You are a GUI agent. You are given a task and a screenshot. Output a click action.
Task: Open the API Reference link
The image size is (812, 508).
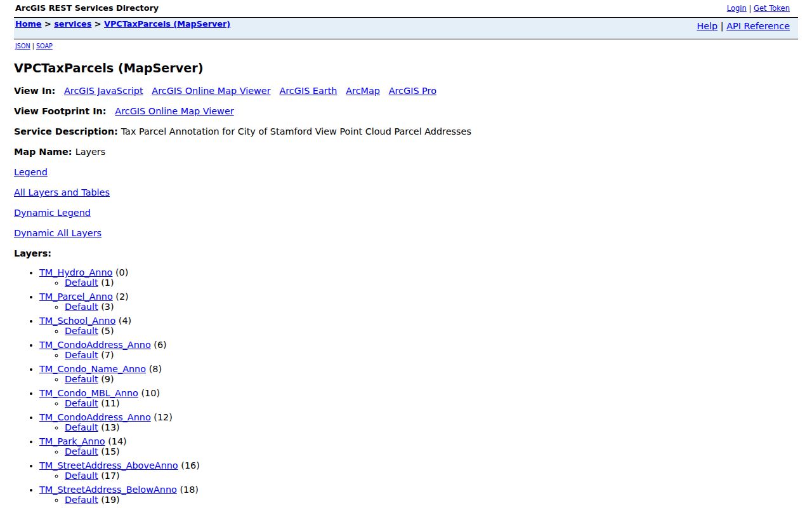click(758, 26)
